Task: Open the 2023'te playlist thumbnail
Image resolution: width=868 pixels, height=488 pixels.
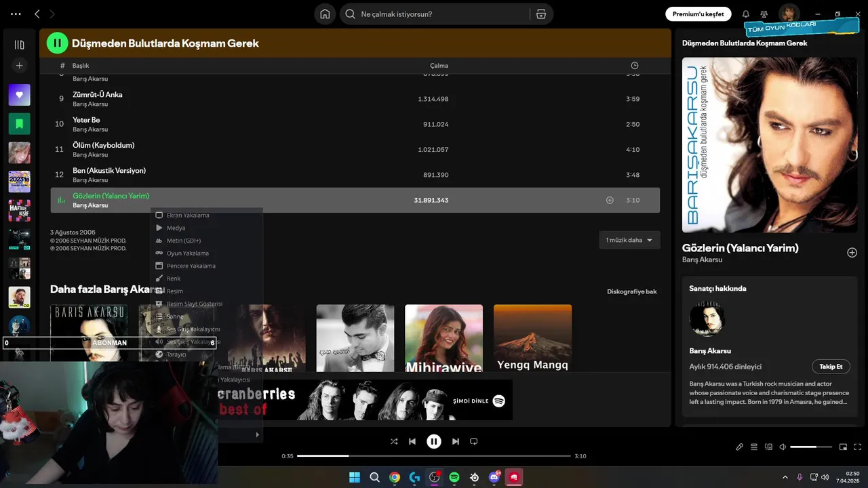Action: tap(19, 182)
